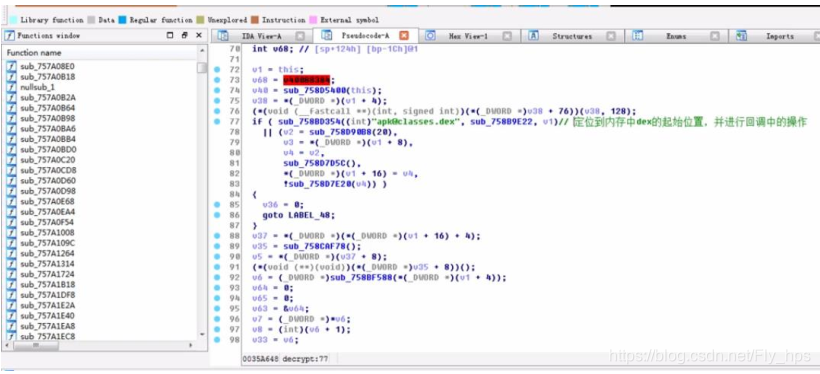Click function icon beside sub_757A1008
820x374 pixels.
[12, 232]
